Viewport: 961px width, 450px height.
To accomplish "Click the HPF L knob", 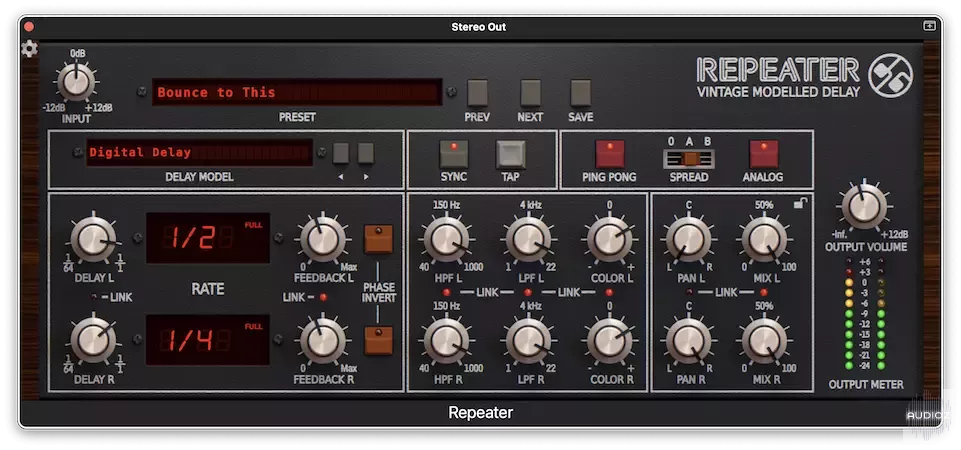I will [x=446, y=239].
